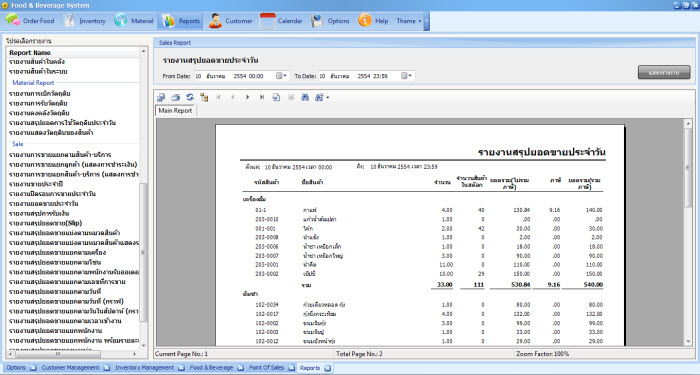Open the Inventory module
The image size is (700, 375).
[85, 21]
